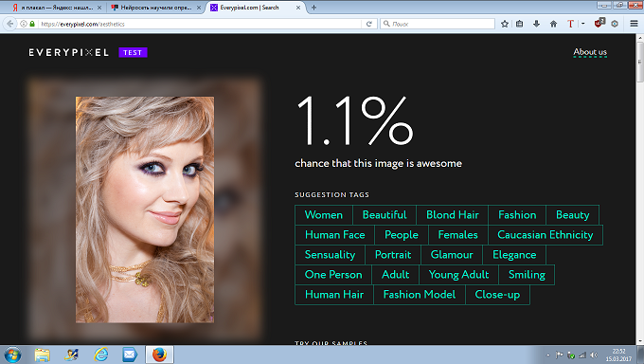Click the red shield extension icon with badge

click(599, 23)
